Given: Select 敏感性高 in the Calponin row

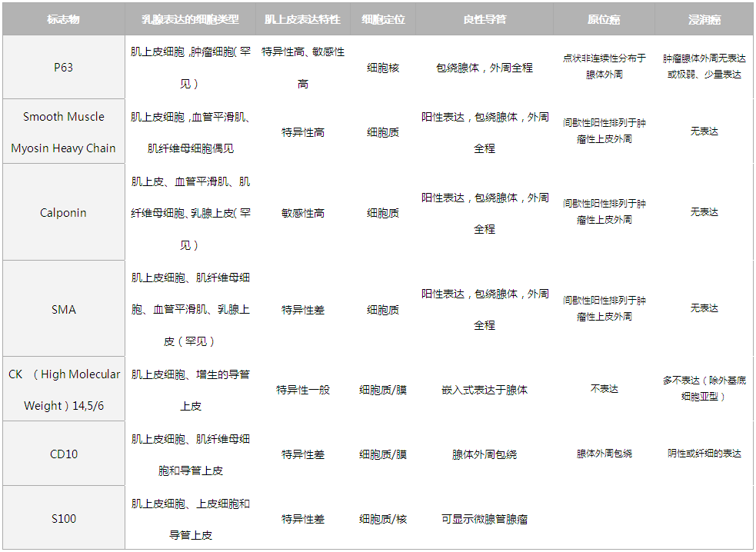Looking at the screenshot, I should coord(302,213).
